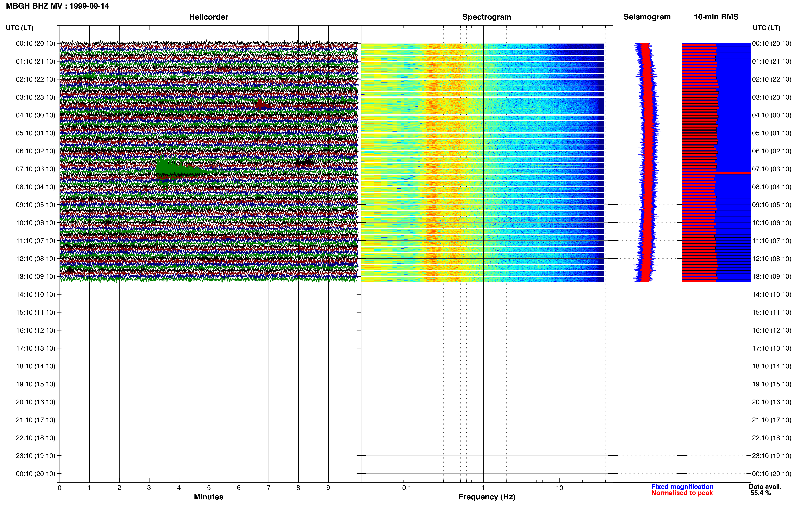Viewport: 812px width, 508px height.
Task: Click the '5' minutes tick label
Action: 209,488
